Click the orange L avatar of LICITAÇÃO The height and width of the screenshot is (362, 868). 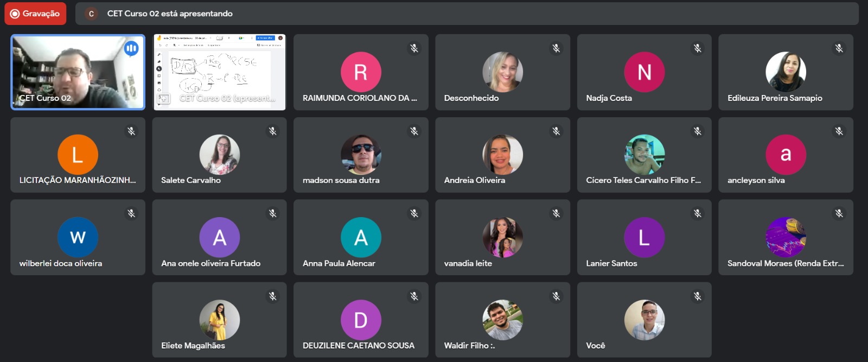click(x=78, y=155)
